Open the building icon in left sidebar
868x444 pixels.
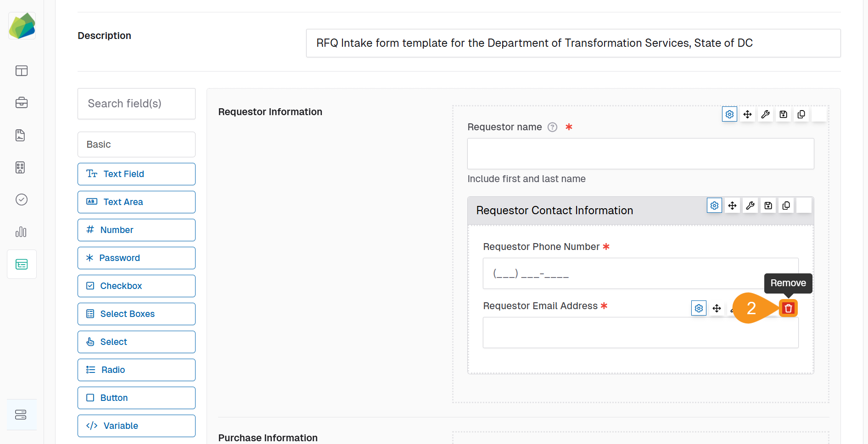tap(20, 167)
